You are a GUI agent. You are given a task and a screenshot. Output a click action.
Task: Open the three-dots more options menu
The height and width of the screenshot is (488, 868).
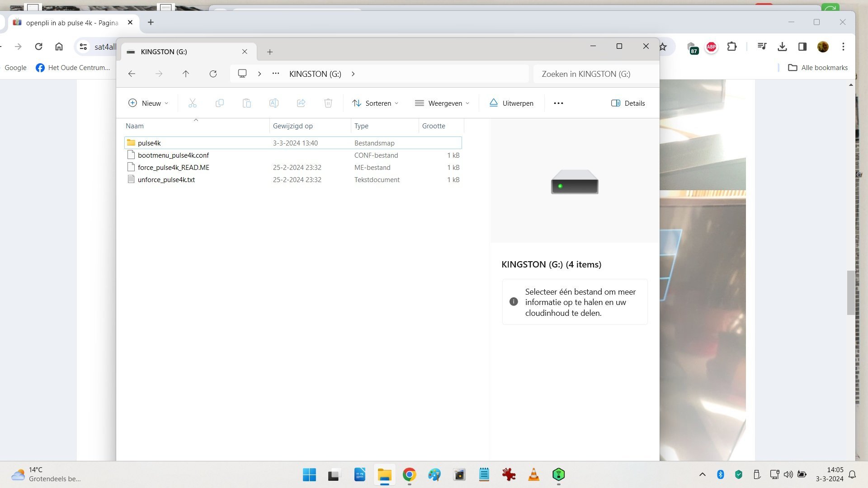[558, 103]
